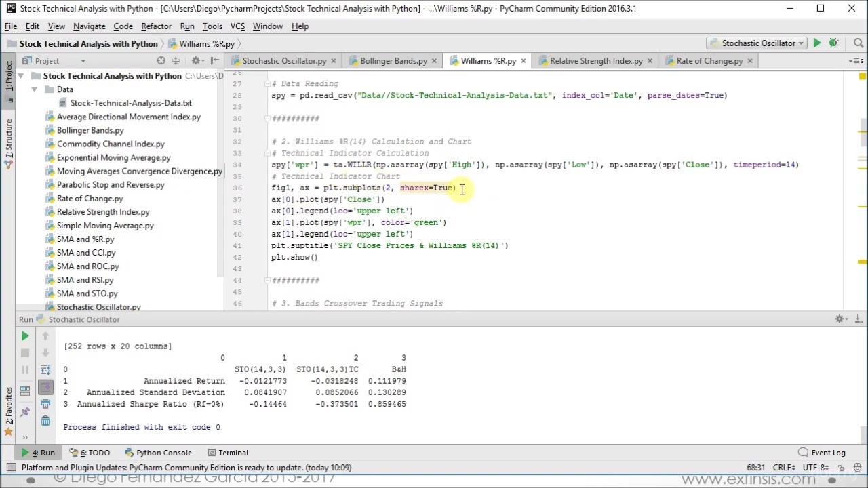Select Relative Strength Index.py in project tree
Image resolution: width=868 pixels, height=488 pixels.
point(103,211)
